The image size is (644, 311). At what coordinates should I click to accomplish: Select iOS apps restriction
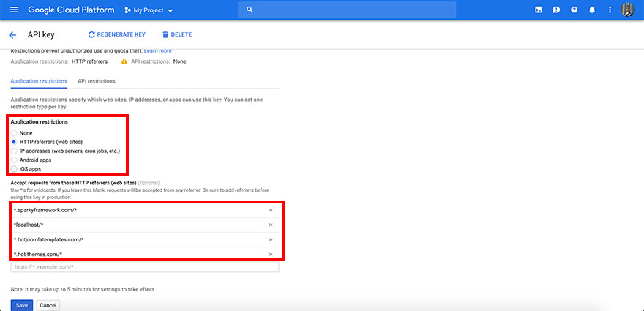click(x=14, y=169)
